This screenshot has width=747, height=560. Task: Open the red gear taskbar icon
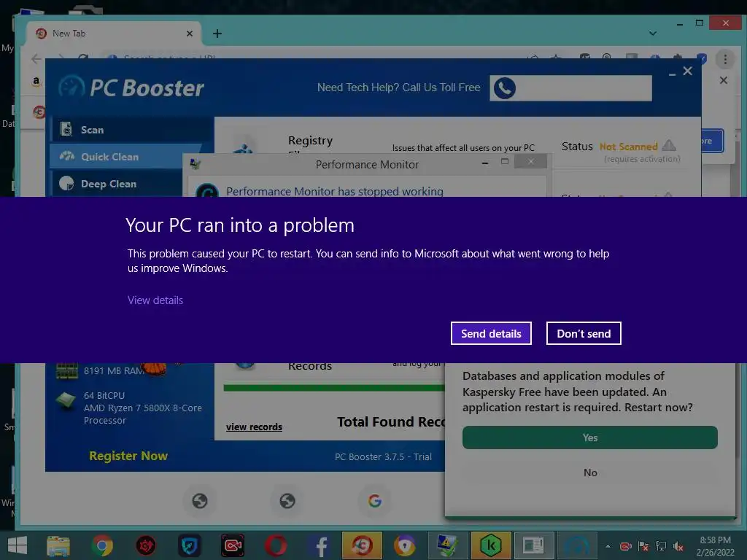(x=146, y=545)
